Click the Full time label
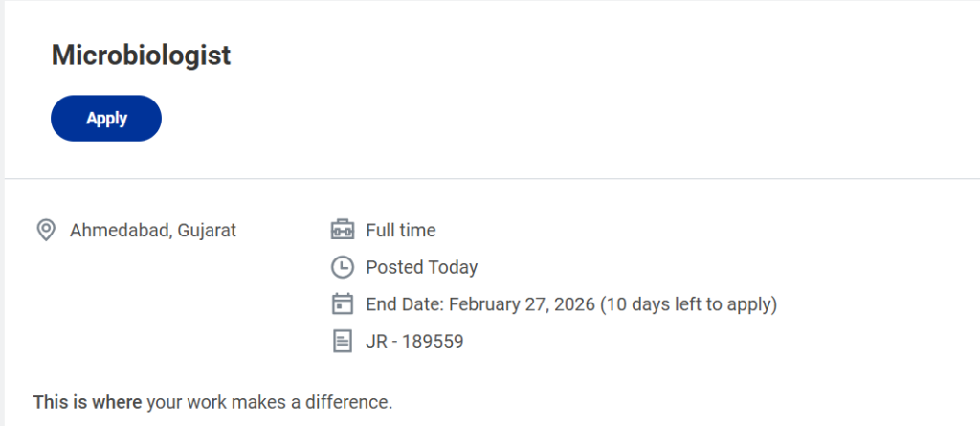This screenshot has width=980, height=426. pyautogui.click(x=401, y=231)
